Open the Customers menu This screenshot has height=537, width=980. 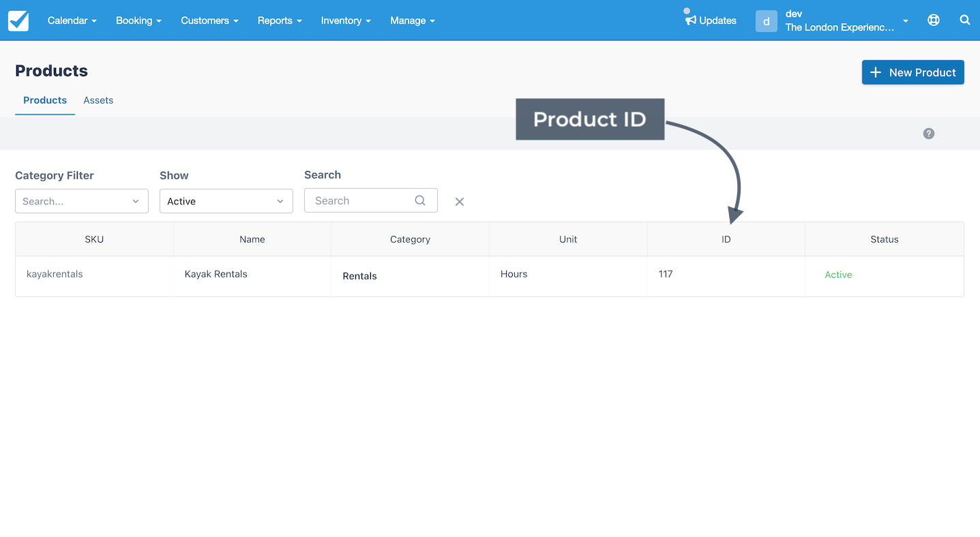(x=209, y=20)
